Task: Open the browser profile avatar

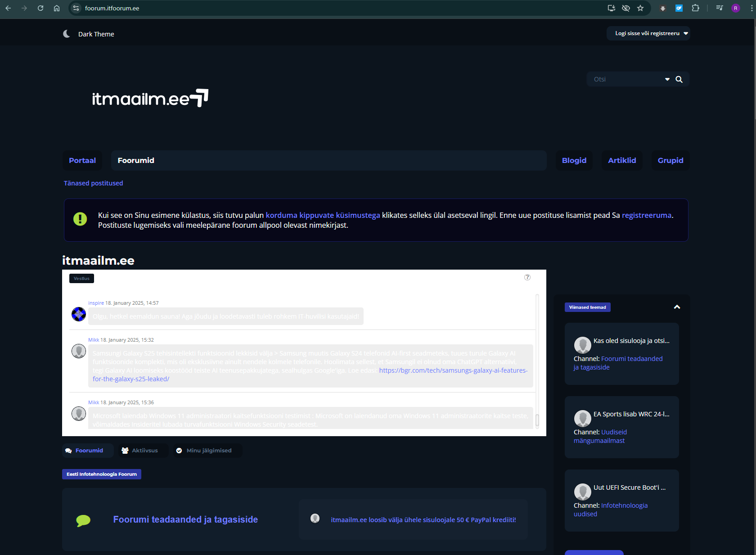Action: click(x=736, y=8)
